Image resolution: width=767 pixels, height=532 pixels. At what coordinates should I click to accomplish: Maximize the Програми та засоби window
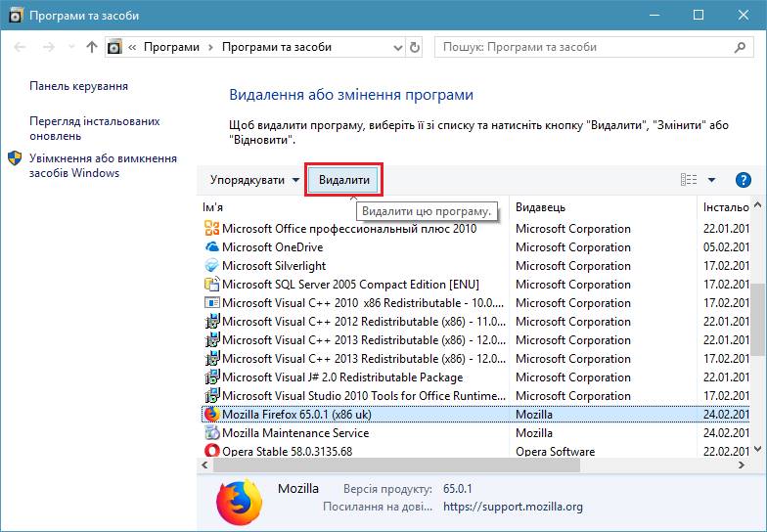(x=699, y=16)
